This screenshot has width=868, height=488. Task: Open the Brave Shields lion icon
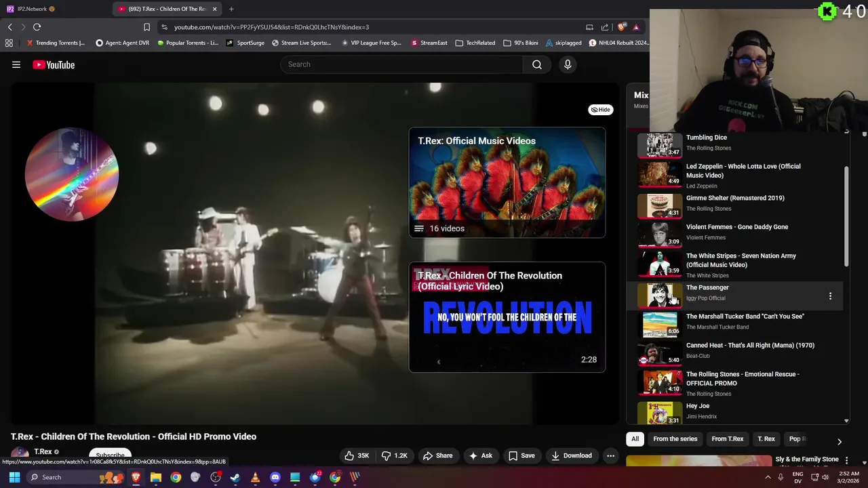622,27
